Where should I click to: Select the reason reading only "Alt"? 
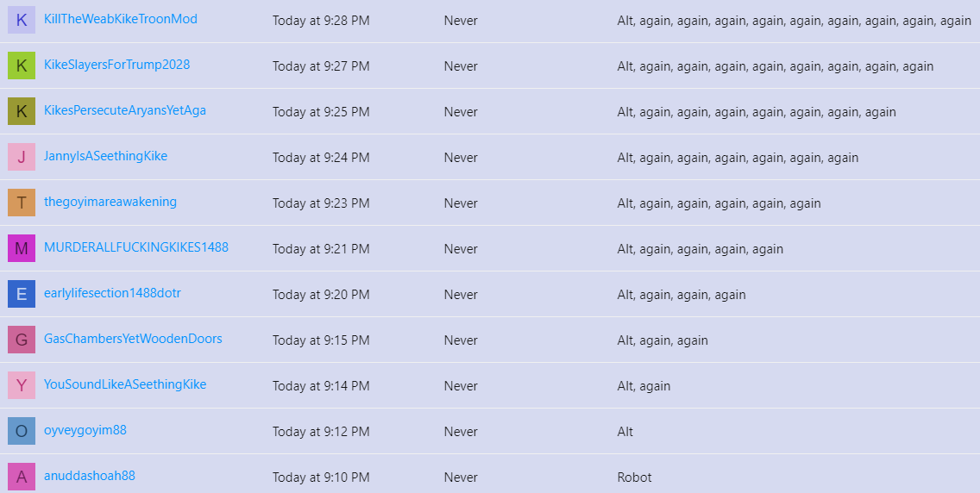[x=625, y=432]
